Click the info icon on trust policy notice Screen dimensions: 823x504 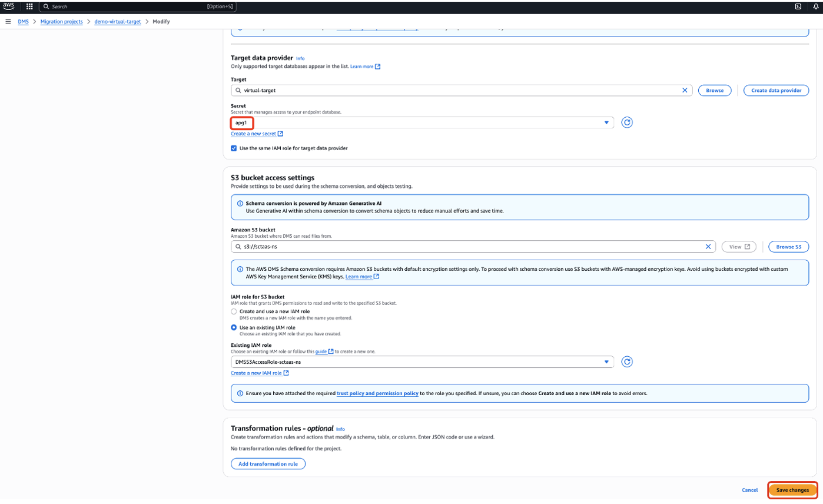coord(240,393)
